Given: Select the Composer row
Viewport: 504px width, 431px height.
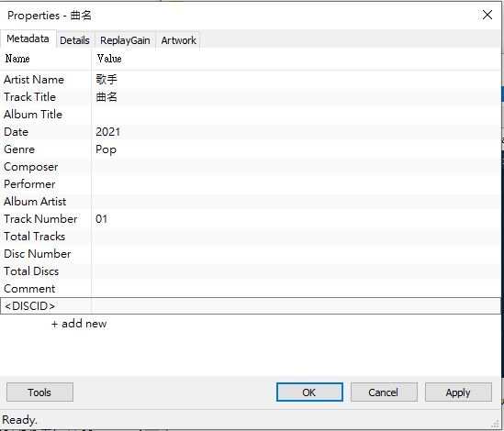Looking at the screenshot, I should [x=250, y=167].
